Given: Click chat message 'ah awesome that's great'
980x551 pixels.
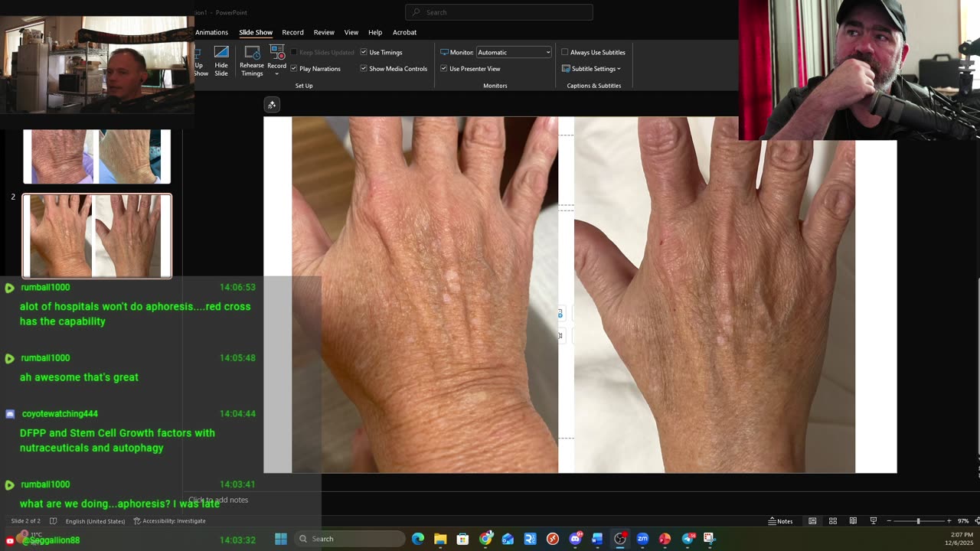Looking at the screenshot, I should (79, 377).
